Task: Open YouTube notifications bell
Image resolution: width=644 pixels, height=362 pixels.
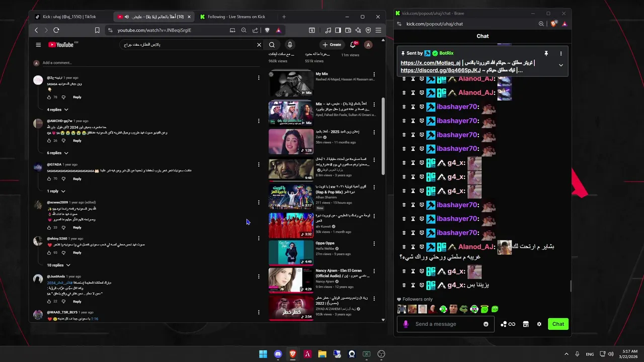Action: pyautogui.click(x=353, y=45)
